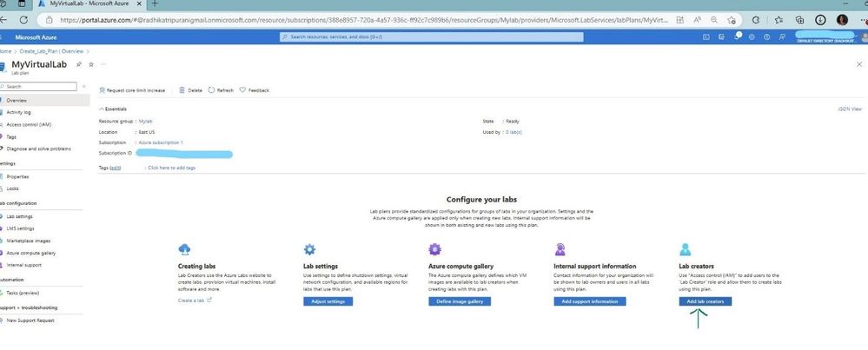
Task: Add this page to browser favorites
Action: coord(732,20)
